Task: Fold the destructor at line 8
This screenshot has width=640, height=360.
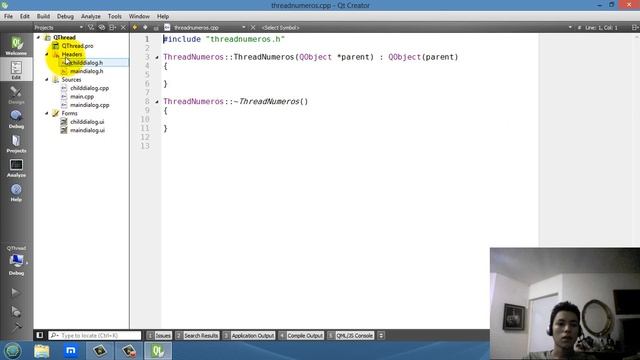Action: (x=157, y=102)
